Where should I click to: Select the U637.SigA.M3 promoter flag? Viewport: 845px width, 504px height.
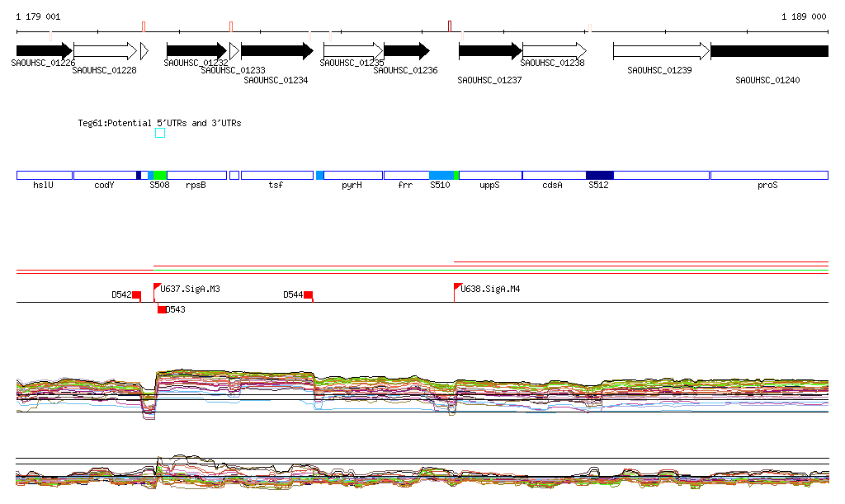pyautogui.click(x=157, y=287)
